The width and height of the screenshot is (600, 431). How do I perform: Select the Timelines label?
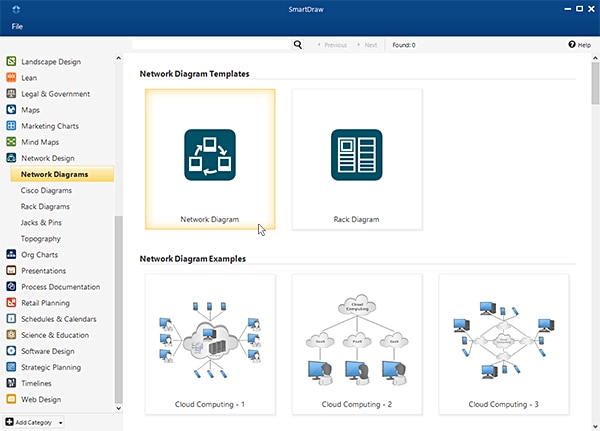(x=36, y=383)
